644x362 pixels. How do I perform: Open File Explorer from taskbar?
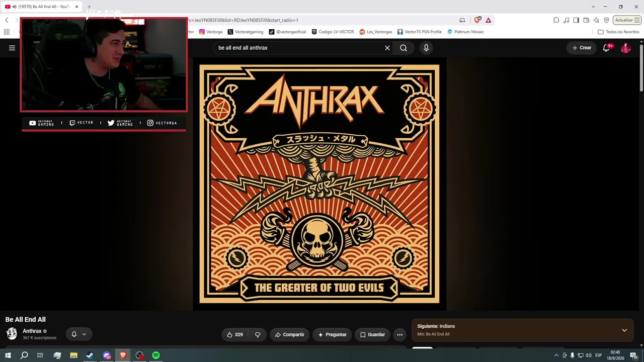pyautogui.click(x=73, y=355)
